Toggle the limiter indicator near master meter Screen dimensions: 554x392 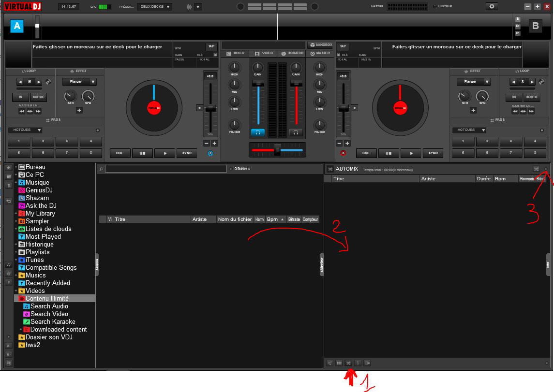(434, 6)
